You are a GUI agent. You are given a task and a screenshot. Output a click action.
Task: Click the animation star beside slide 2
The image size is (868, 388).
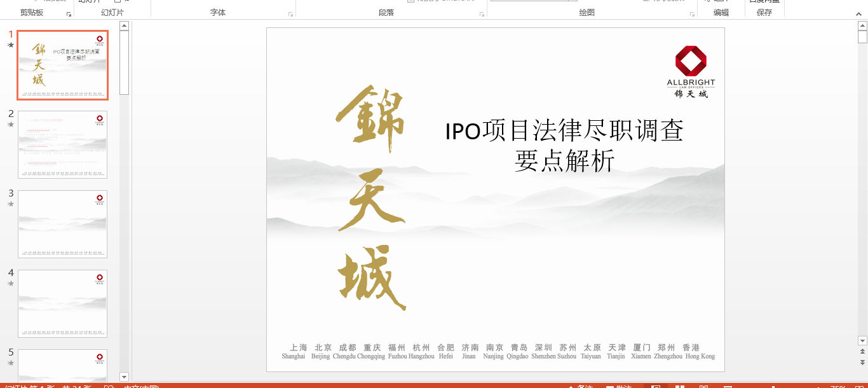click(x=10, y=125)
